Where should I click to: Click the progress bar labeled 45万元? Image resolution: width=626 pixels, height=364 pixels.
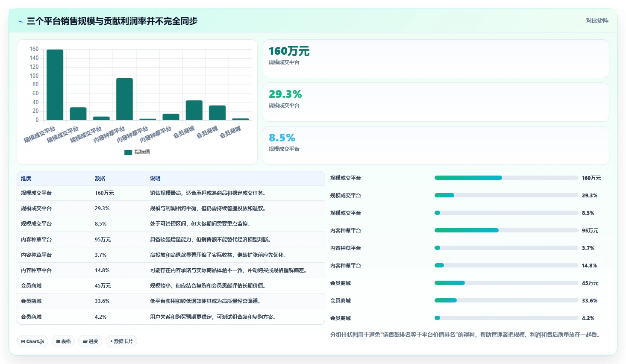point(506,283)
